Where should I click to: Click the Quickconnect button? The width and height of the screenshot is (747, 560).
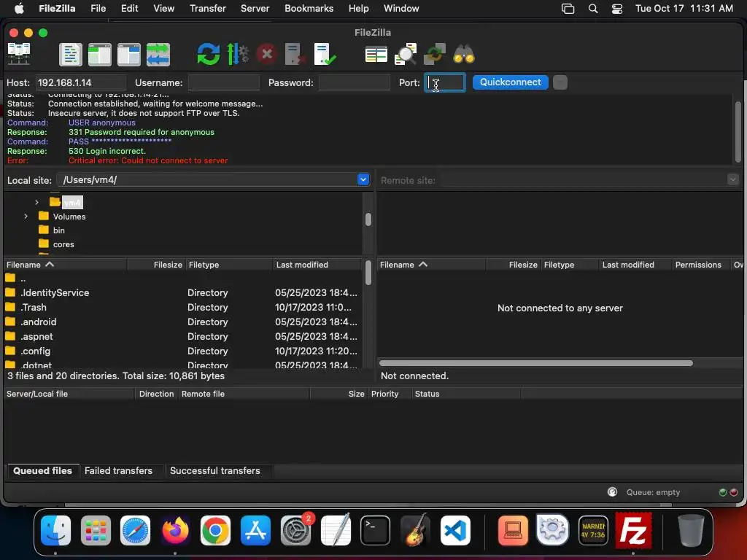click(x=510, y=82)
